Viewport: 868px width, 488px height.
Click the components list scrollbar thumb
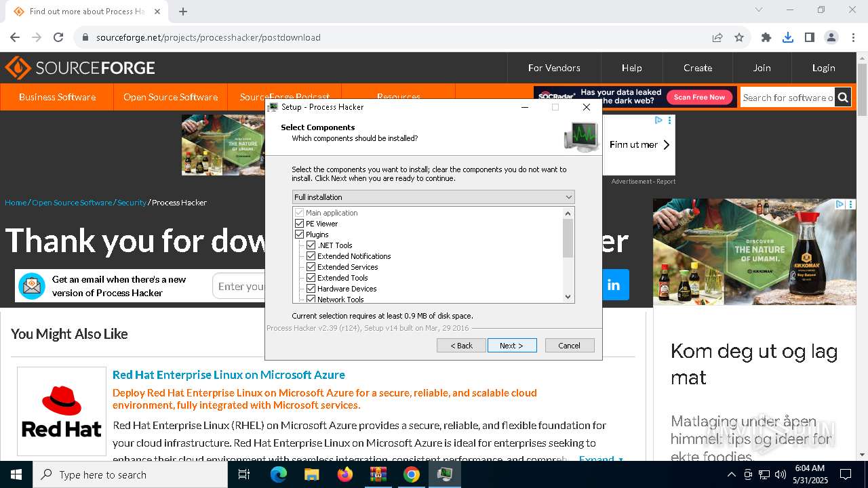point(568,238)
